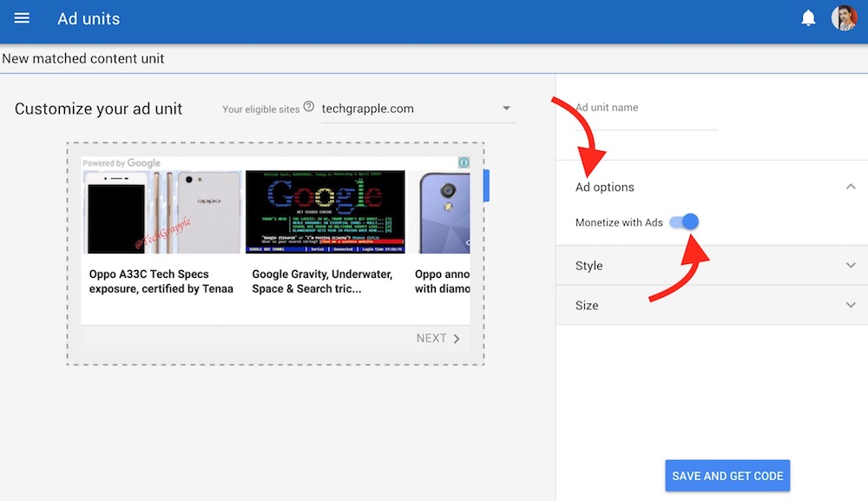Viewport: 868px width, 501px height.
Task: Open the Oppo A33C Tech Specs headline
Action: point(161,281)
